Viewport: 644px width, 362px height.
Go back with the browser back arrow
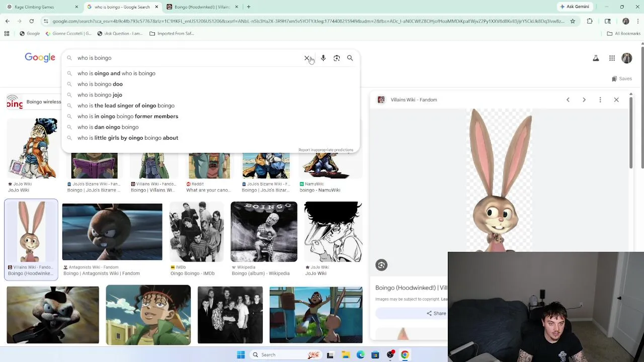click(x=8, y=21)
